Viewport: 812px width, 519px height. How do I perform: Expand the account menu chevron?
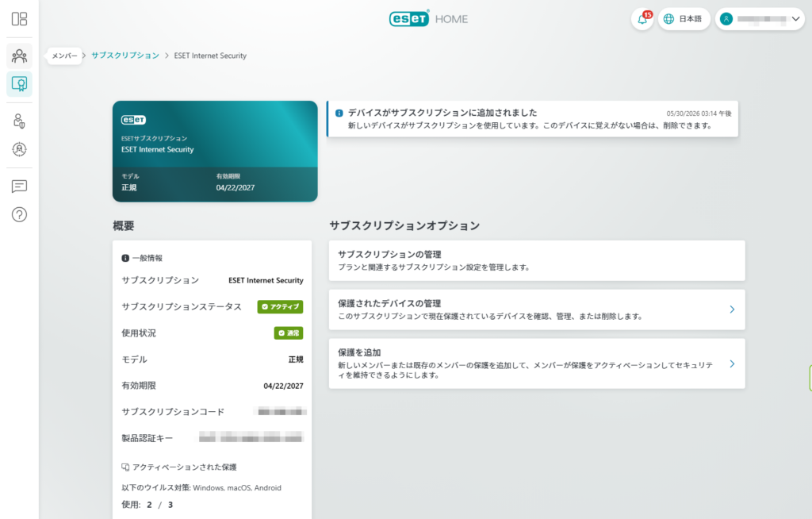[796, 19]
